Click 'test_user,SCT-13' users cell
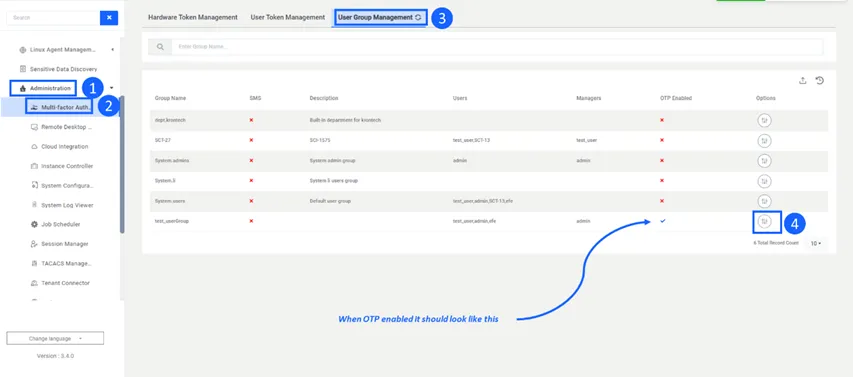This screenshot has width=853, height=377. coord(472,140)
